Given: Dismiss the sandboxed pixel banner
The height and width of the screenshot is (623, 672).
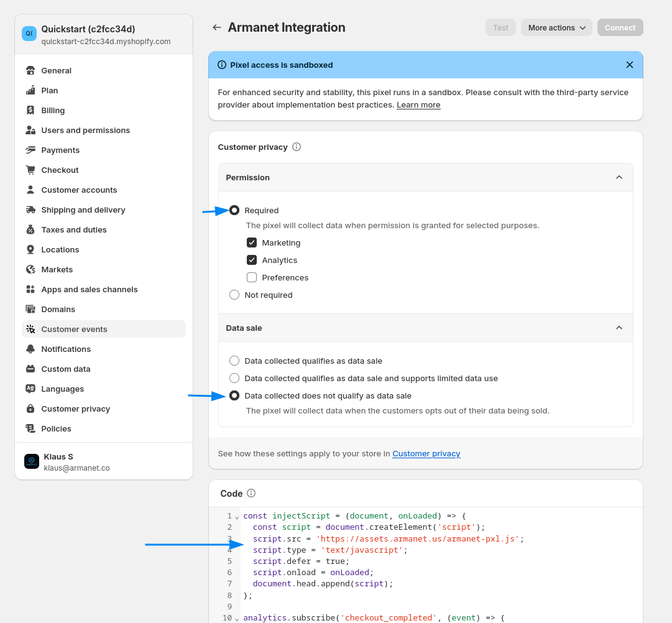Looking at the screenshot, I should click(629, 65).
